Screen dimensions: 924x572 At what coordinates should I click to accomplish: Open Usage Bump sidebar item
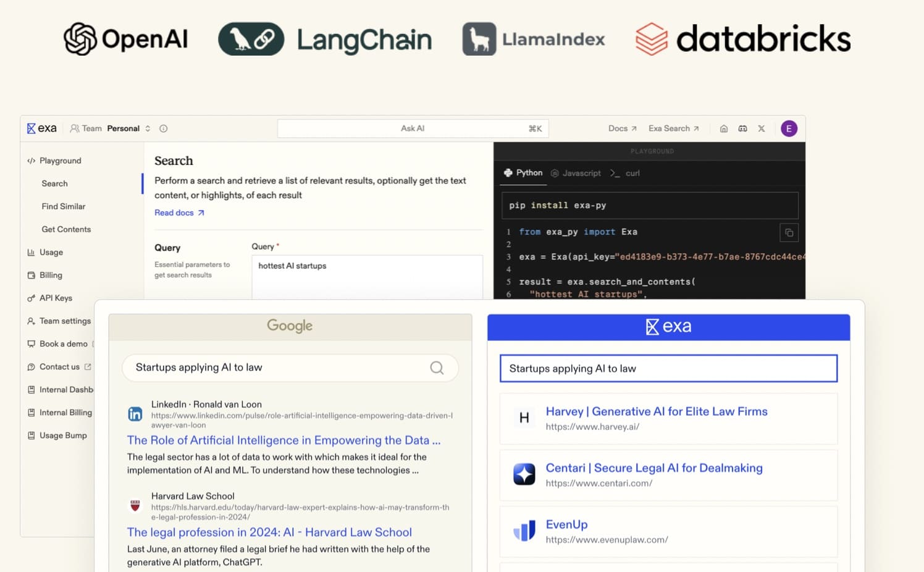63,435
